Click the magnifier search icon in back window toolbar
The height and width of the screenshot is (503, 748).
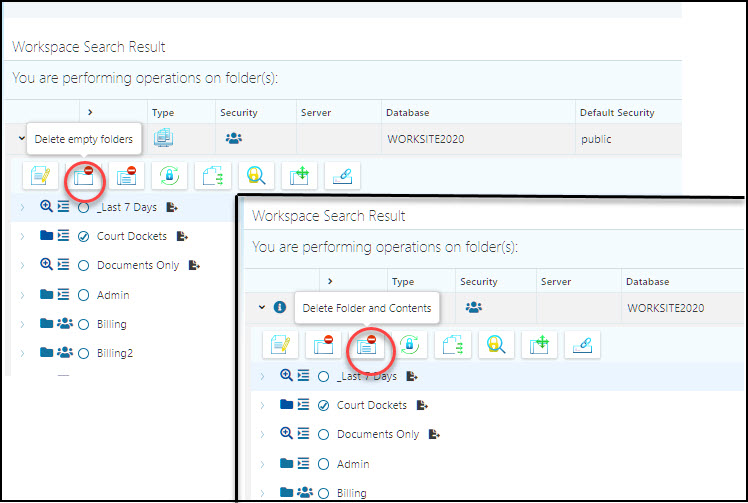pos(256,176)
